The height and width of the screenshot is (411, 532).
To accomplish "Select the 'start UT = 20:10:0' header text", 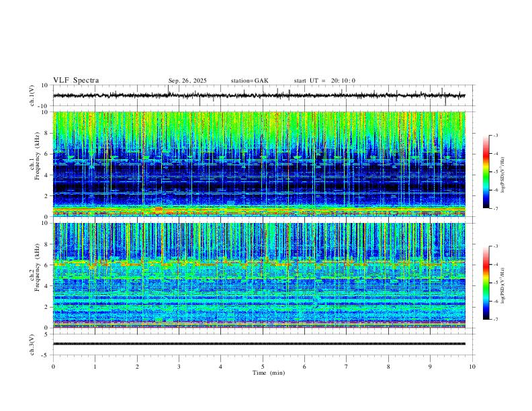I will (324, 81).
